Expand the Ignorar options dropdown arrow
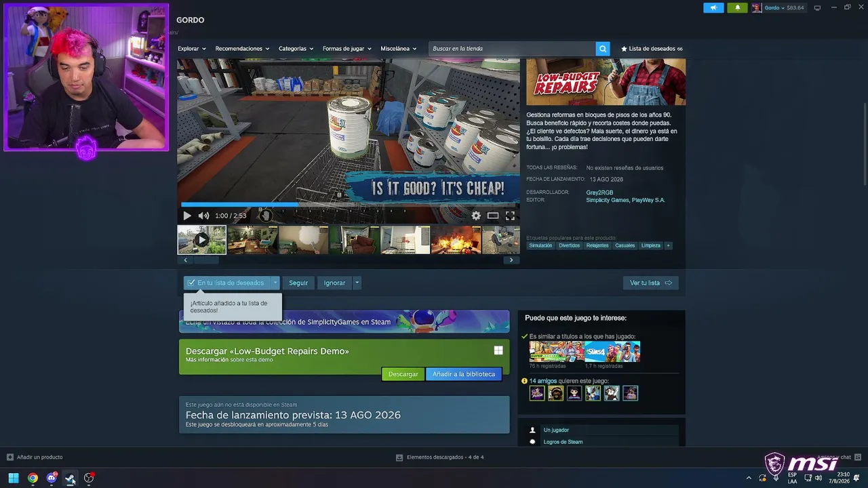Image resolution: width=868 pixels, height=488 pixels. point(357,283)
